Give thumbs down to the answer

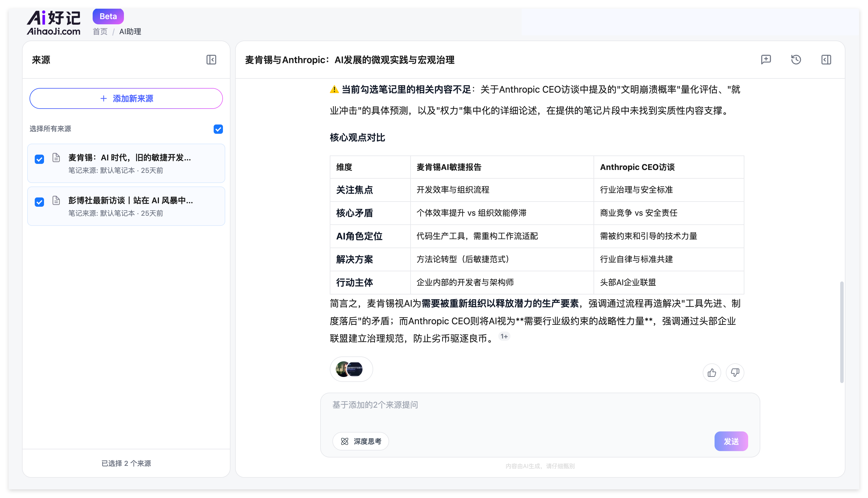pyautogui.click(x=735, y=372)
